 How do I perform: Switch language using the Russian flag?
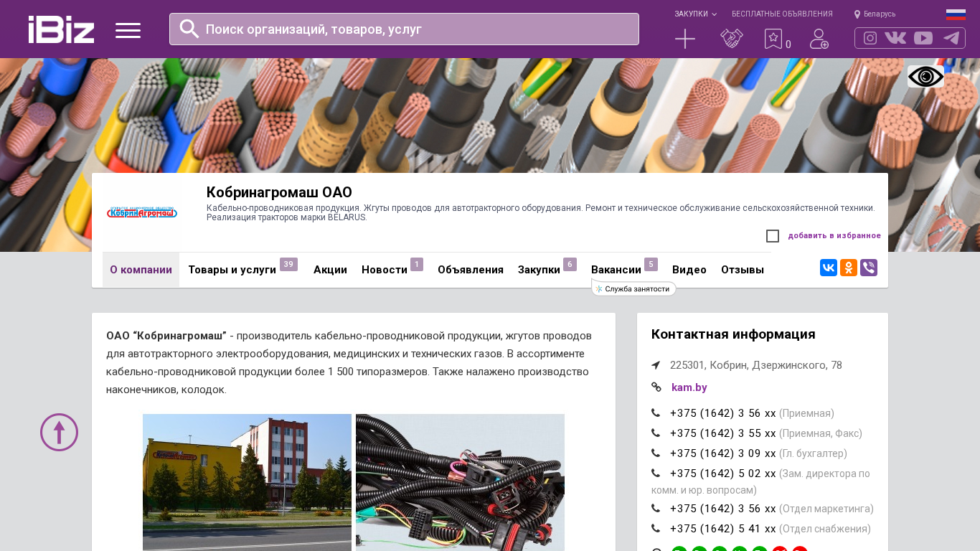[956, 14]
